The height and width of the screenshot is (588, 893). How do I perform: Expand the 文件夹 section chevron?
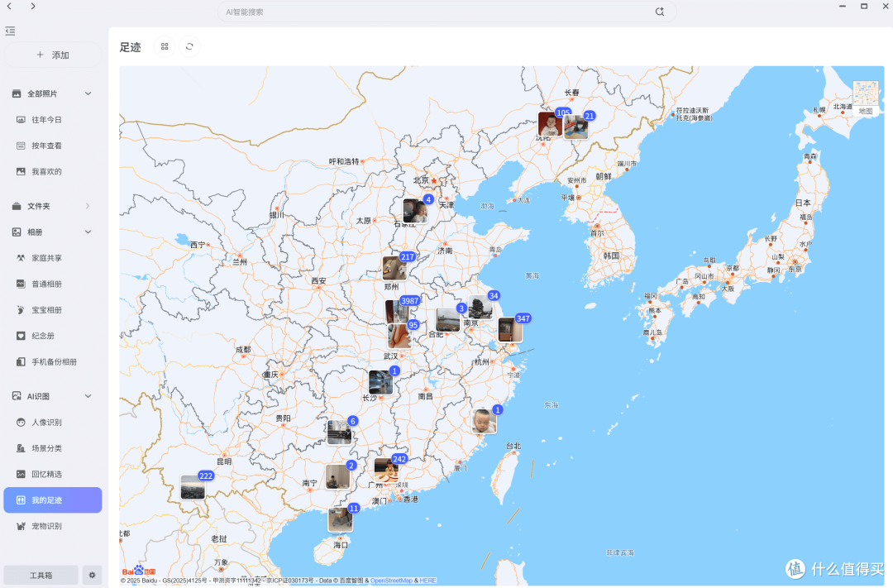tap(88, 206)
